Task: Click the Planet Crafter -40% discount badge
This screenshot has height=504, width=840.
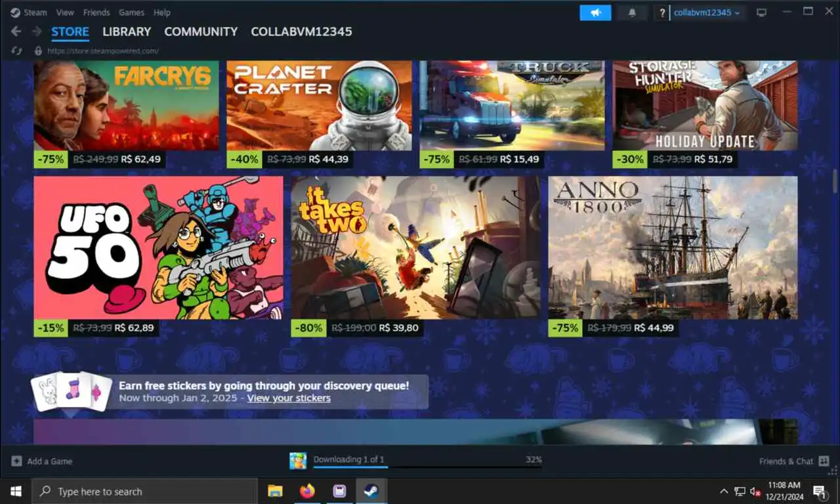Action: pos(243,159)
